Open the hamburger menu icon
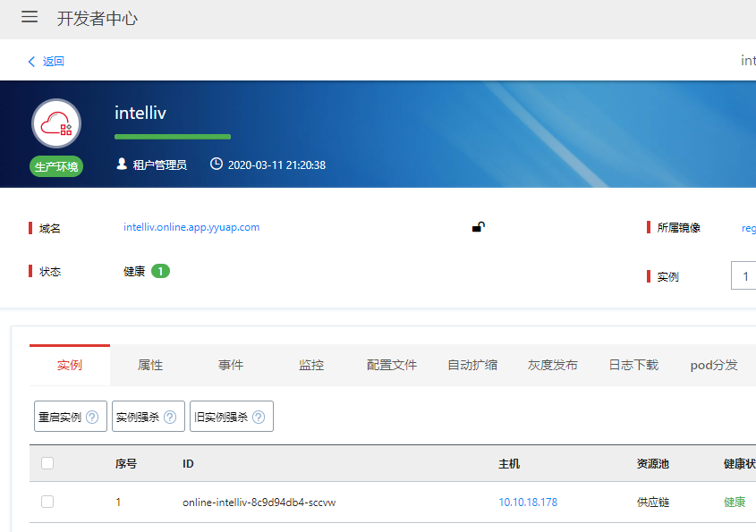This screenshot has height=532, width=756. coord(30,18)
